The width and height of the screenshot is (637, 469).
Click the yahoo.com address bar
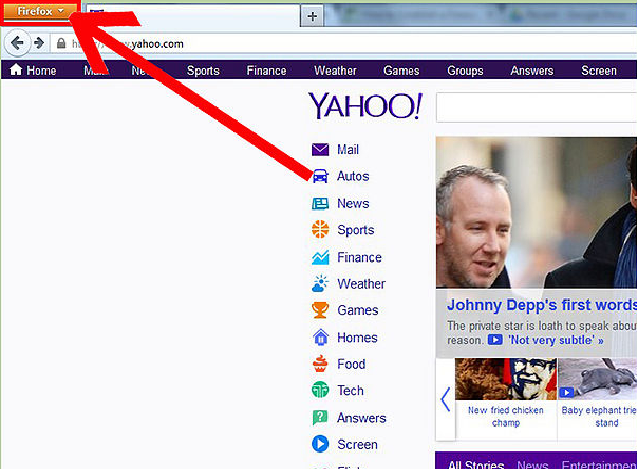pos(343,43)
